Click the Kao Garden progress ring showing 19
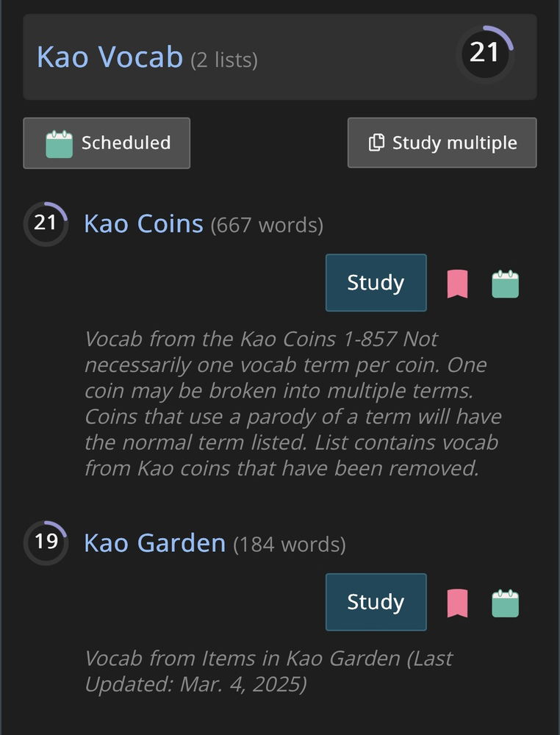The width and height of the screenshot is (560, 735). tap(46, 542)
